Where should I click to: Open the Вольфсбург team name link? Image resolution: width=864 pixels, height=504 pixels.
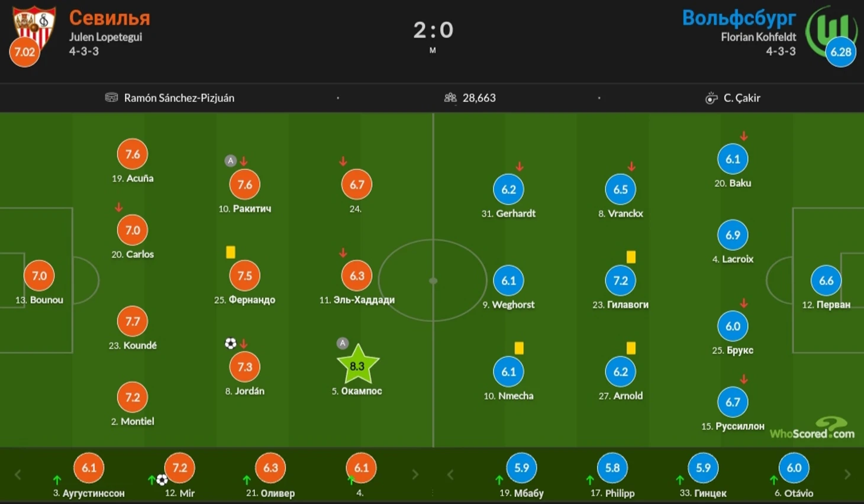click(739, 18)
